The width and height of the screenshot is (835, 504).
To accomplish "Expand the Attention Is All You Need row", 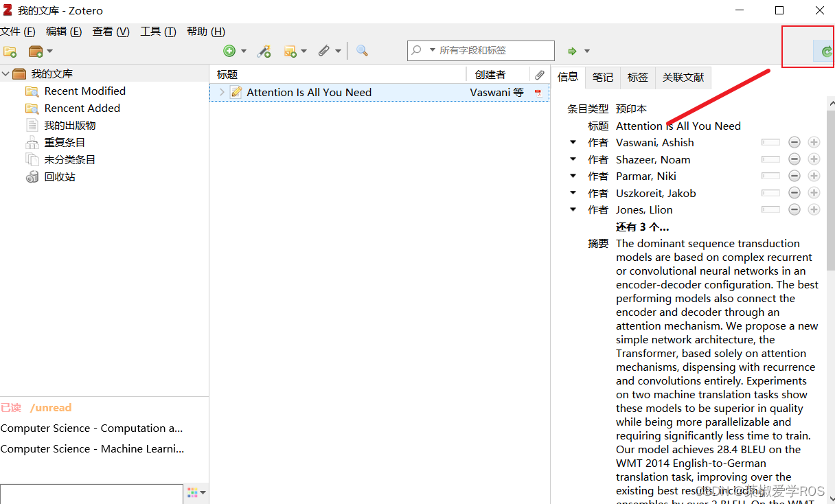I will pos(221,92).
